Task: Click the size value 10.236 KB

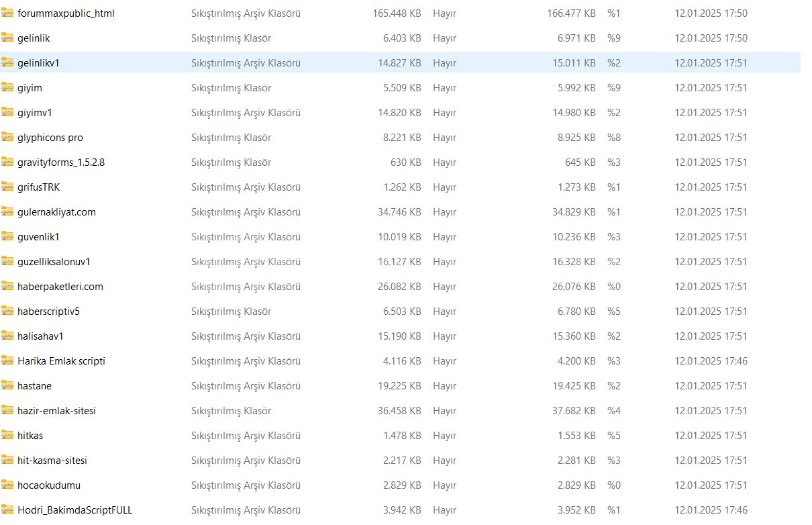Action: tap(574, 237)
